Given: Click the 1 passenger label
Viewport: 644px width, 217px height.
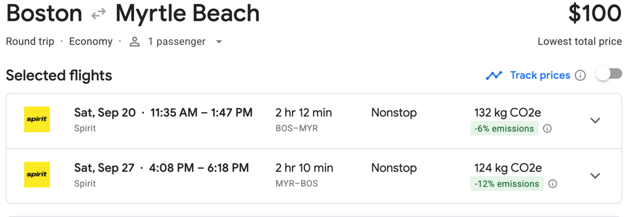Looking at the screenshot, I should pyautogui.click(x=177, y=42).
